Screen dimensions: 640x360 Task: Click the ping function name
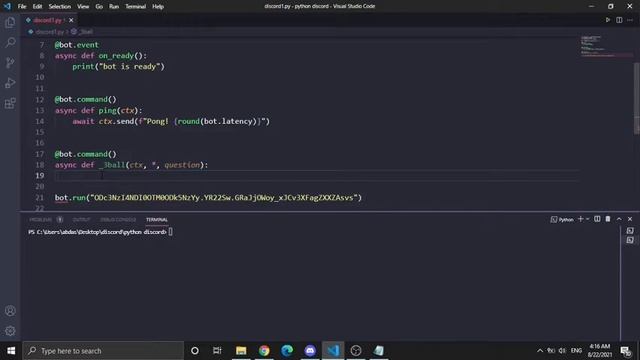coord(107,111)
